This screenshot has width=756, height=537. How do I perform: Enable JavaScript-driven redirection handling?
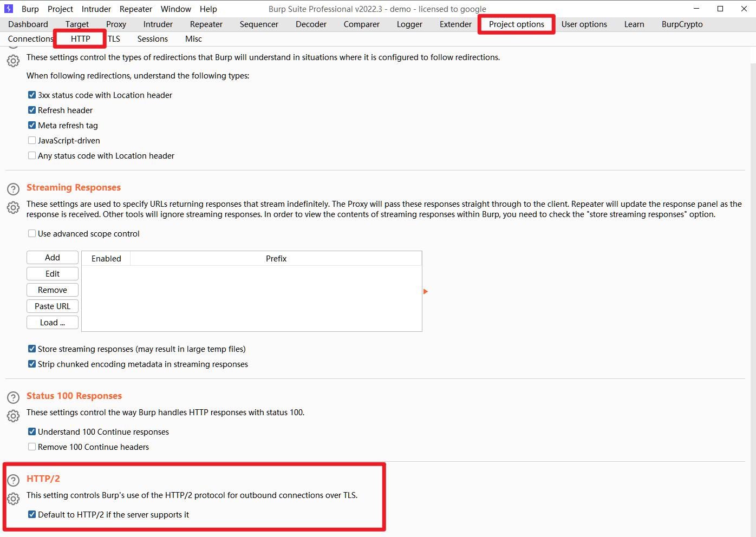click(x=32, y=140)
